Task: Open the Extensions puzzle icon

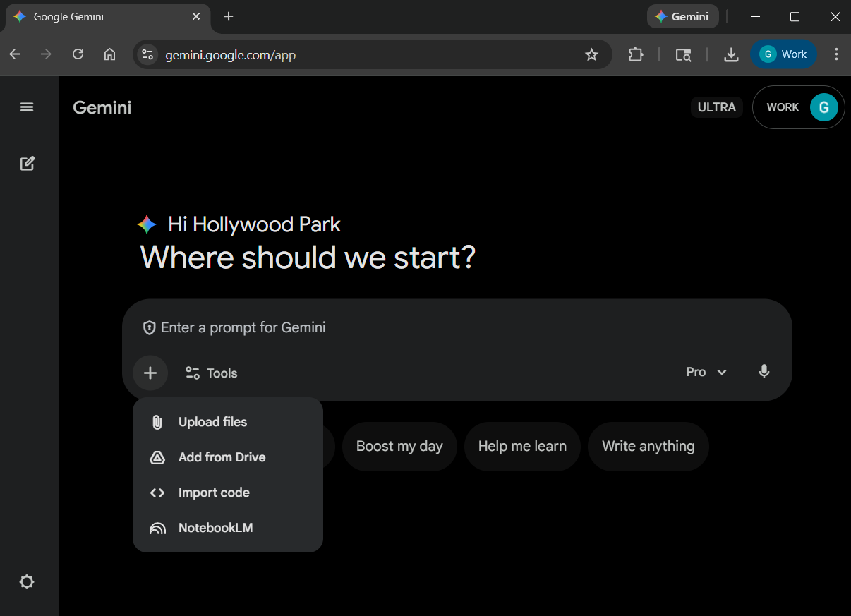Action: coord(636,54)
